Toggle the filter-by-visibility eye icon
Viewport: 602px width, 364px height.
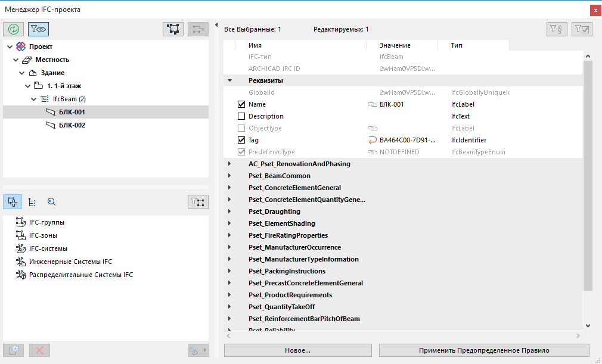pos(38,29)
